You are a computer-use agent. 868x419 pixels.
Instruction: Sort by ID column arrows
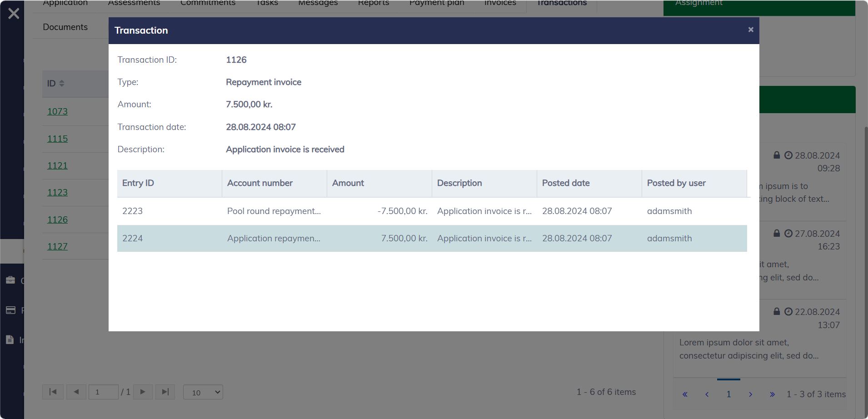(62, 84)
